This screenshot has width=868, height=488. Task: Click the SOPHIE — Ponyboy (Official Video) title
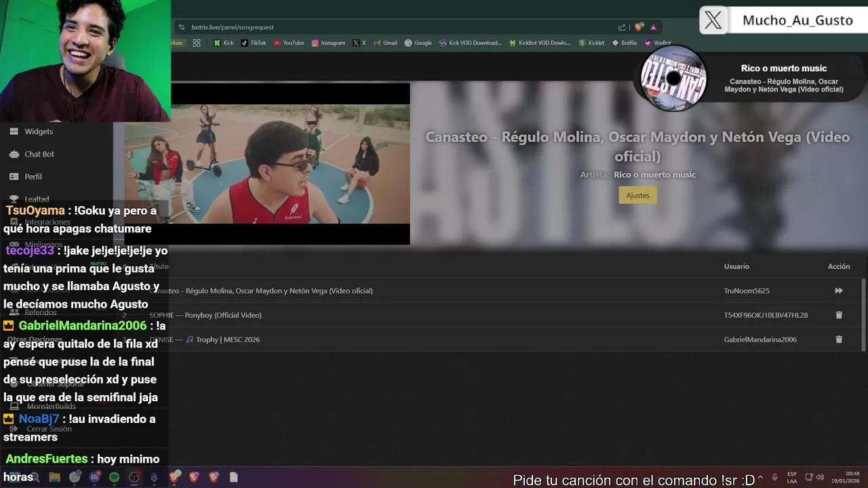pos(205,315)
